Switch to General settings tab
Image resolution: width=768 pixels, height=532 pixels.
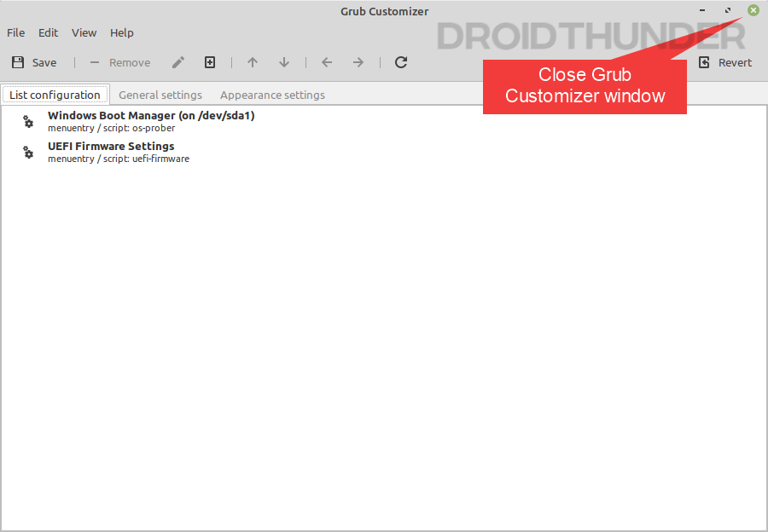160,95
